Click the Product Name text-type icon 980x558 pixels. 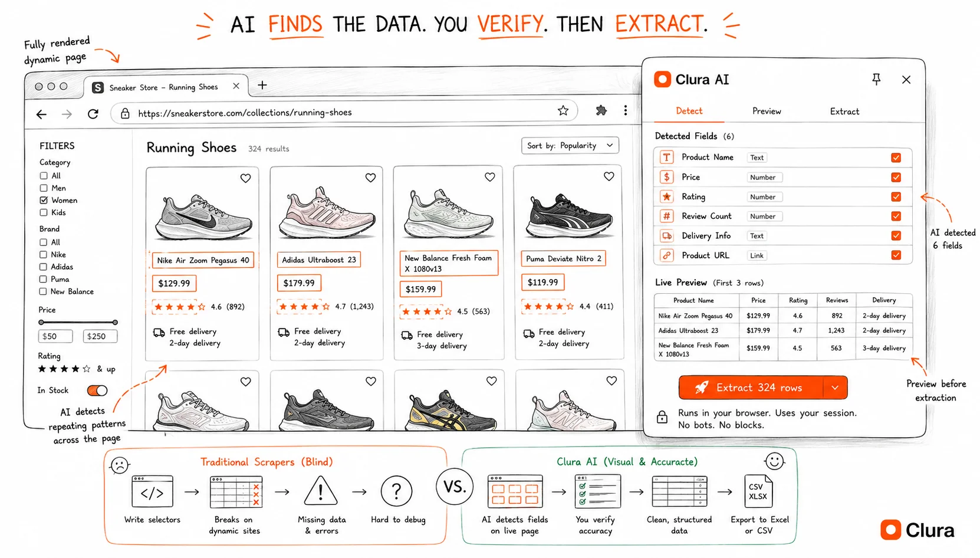(666, 157)
